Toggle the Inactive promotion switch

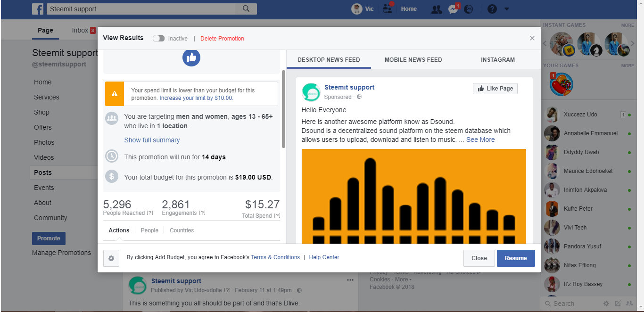[x=159, y=39]
